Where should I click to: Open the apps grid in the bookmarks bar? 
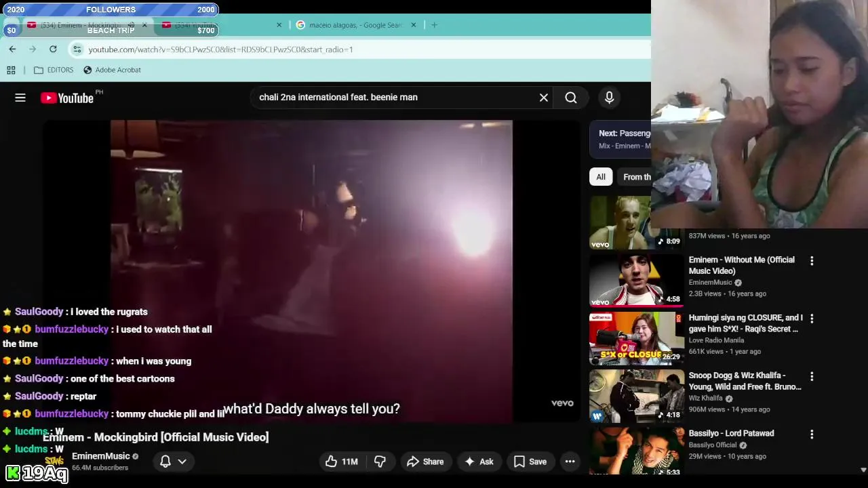[11, 70]
